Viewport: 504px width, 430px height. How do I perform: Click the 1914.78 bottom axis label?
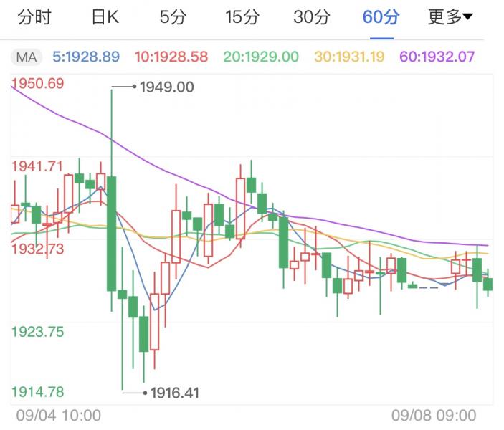click(38, 391)
